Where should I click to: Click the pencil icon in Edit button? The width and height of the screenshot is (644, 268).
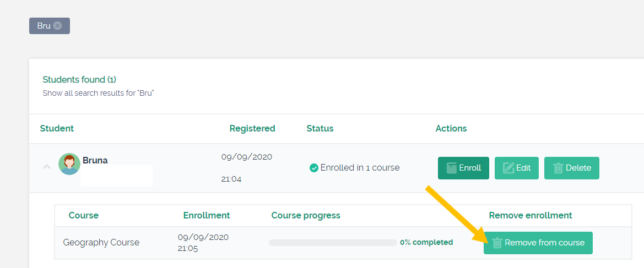[x=508, y=168]
